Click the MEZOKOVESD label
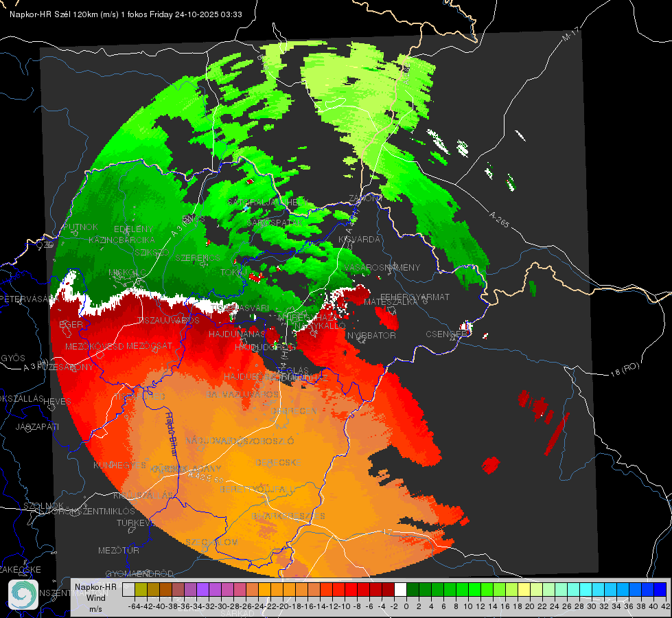 click(94, 346)
